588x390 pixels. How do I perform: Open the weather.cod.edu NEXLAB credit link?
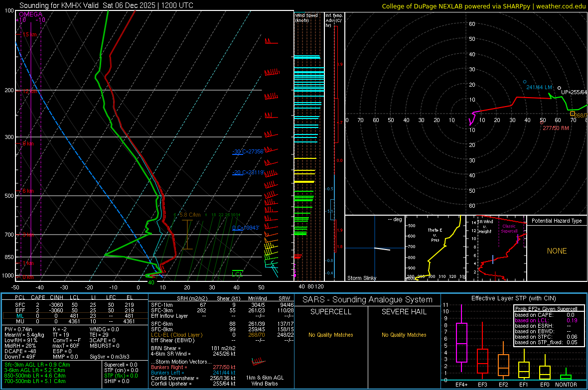tap(484, 6)
